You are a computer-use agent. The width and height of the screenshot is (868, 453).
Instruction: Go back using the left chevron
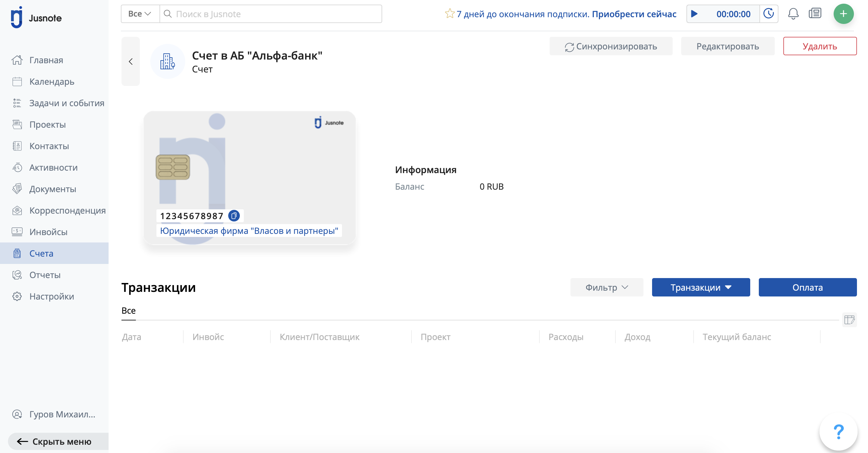(x=131, y=61)
